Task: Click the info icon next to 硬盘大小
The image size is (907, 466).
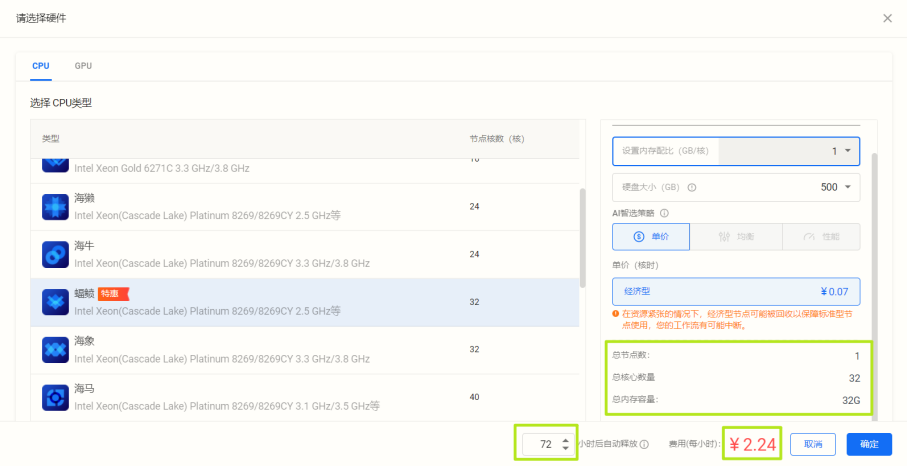Action: pos(692,187)
